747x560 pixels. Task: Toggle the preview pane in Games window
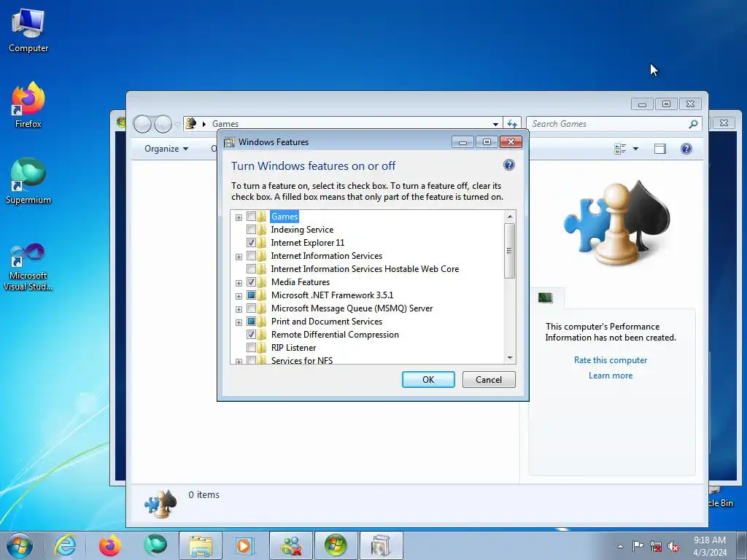(659, 149)
